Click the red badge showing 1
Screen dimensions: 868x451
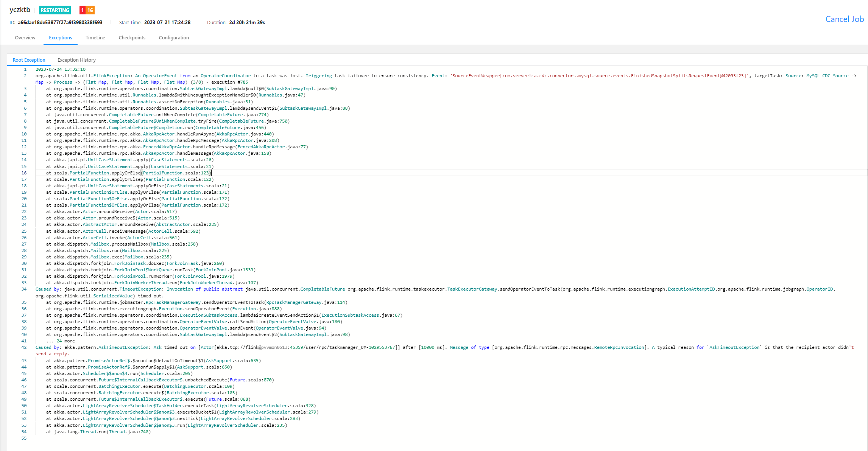pyautogui.click(x=82, y=10)
